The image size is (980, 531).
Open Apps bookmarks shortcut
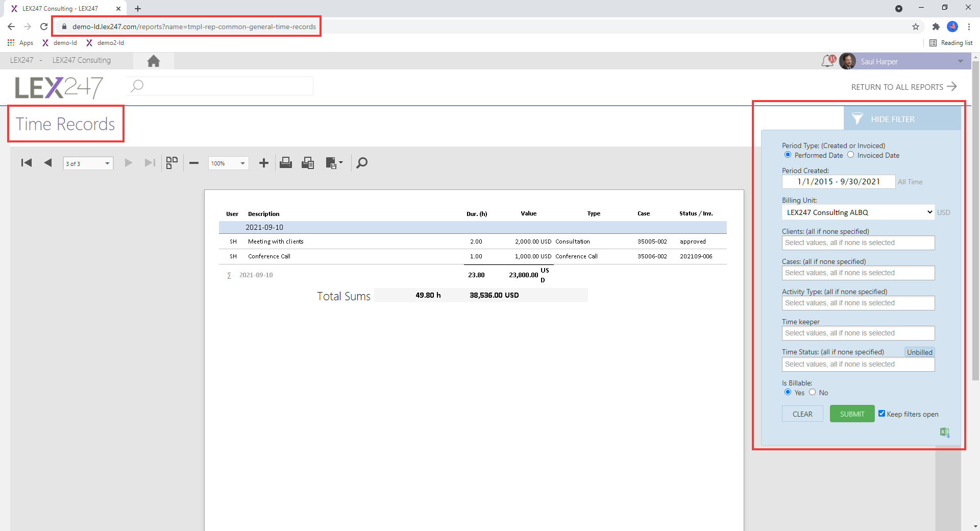click(20, 43)
